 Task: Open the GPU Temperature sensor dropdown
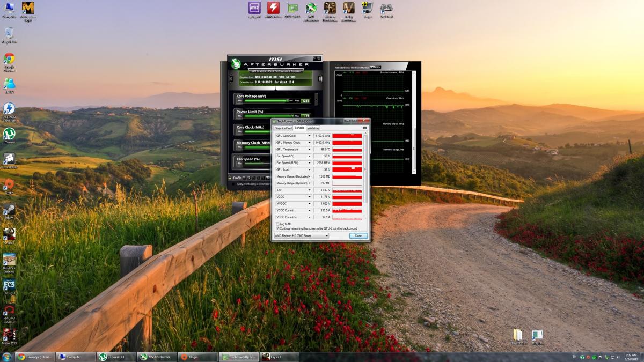coord(309,149)
